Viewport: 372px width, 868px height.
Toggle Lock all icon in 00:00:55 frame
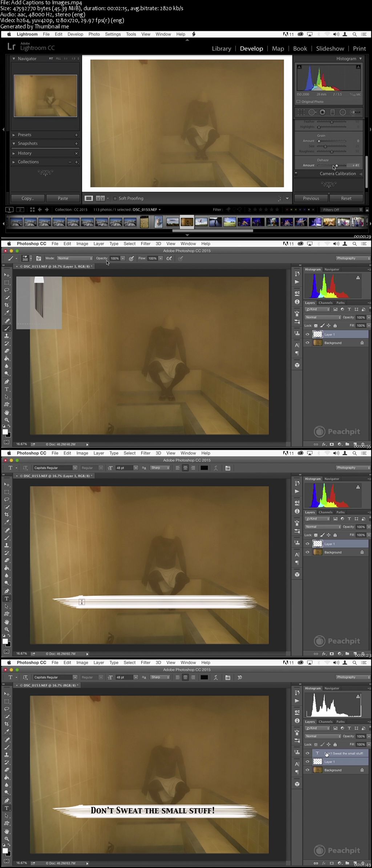point(335,326)
